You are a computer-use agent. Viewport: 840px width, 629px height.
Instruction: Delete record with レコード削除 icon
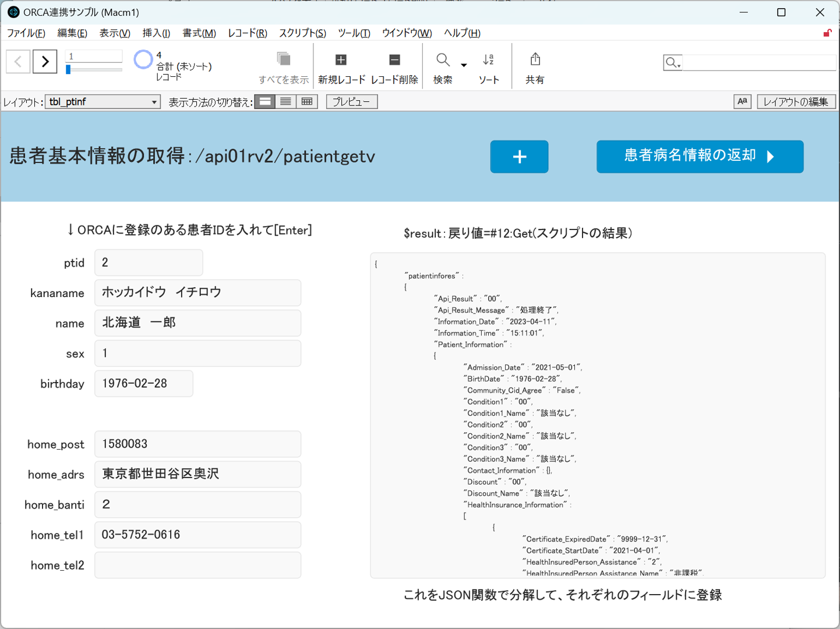point(394,59)
